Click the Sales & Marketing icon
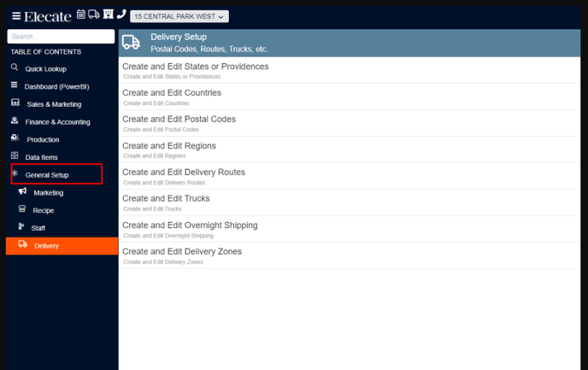Viewport: 588px width, 370px height. [x=15, y=103]
